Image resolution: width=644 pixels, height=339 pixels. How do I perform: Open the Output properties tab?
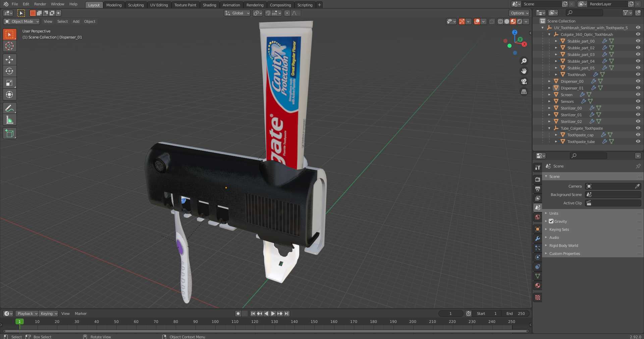pyautogui.click(x=538, y=189)
